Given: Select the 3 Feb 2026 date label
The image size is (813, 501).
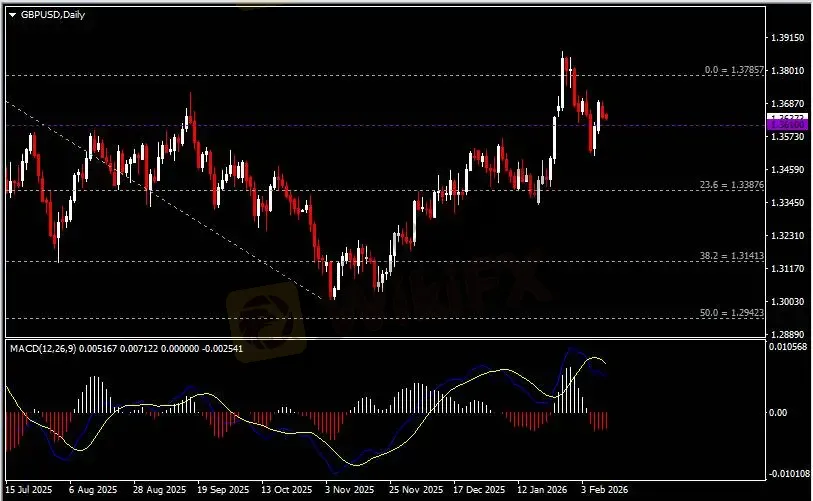Looking at the screenshot, I should (605, 490).
